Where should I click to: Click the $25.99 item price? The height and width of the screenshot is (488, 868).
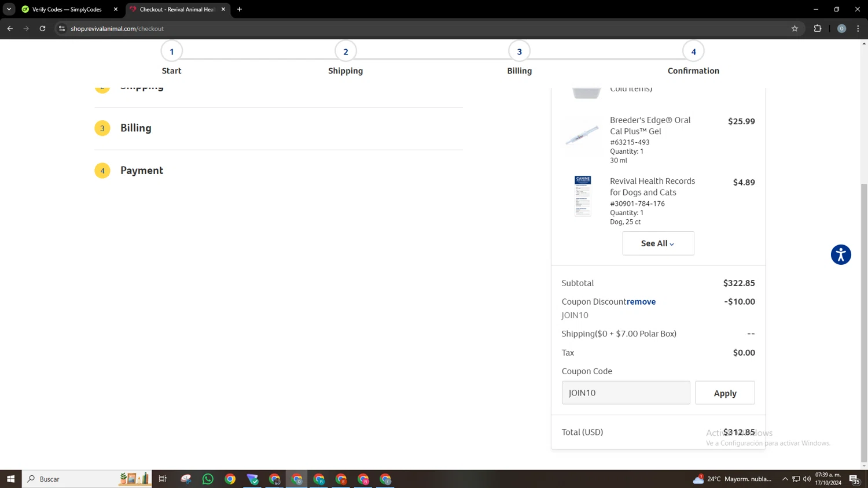click(x=741, y=121)
